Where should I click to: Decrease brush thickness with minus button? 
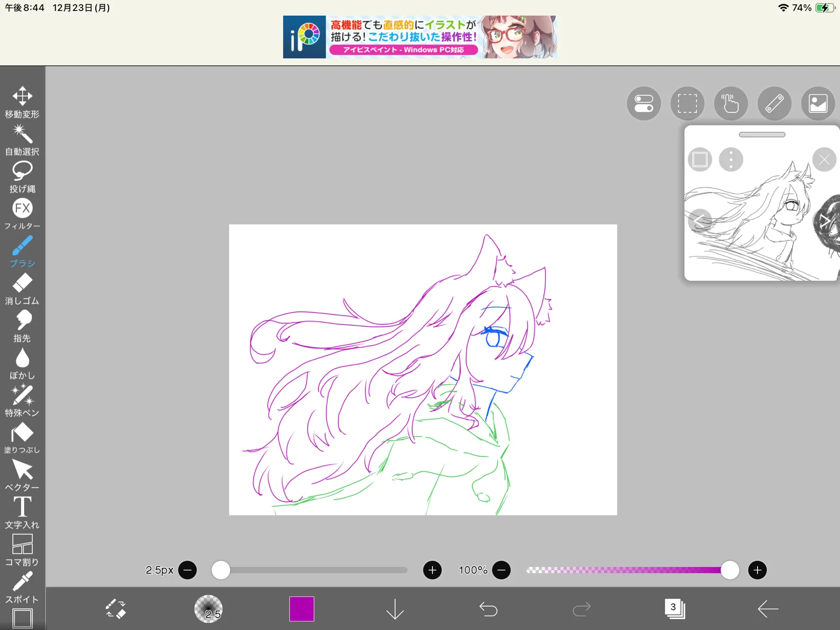pyautogui.click(x=188, y=570)
